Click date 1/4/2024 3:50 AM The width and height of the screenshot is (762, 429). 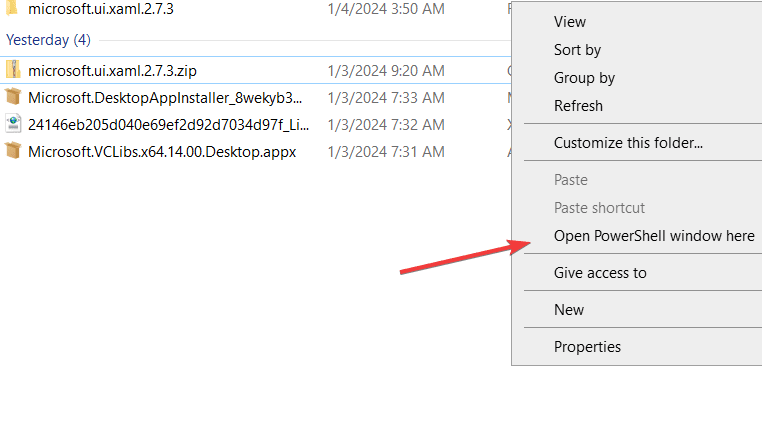point(386,9)
